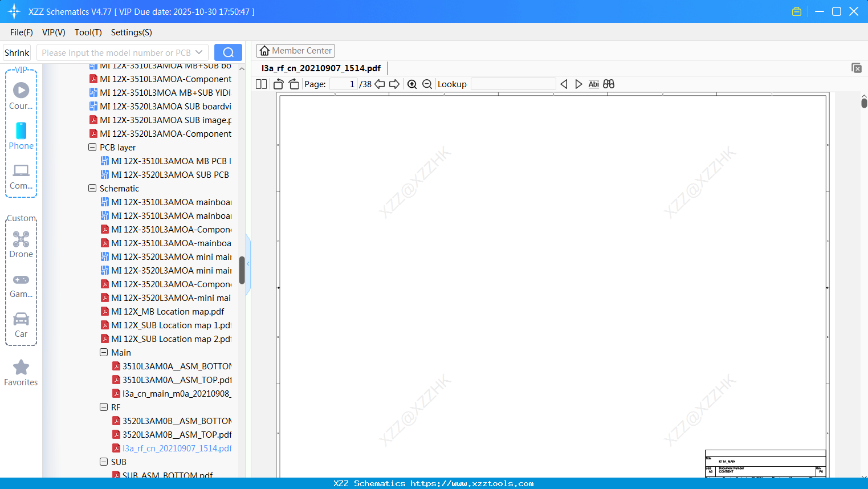Zoom out of the PDF page
Screen dimensions: 868x489
point(427,84)
